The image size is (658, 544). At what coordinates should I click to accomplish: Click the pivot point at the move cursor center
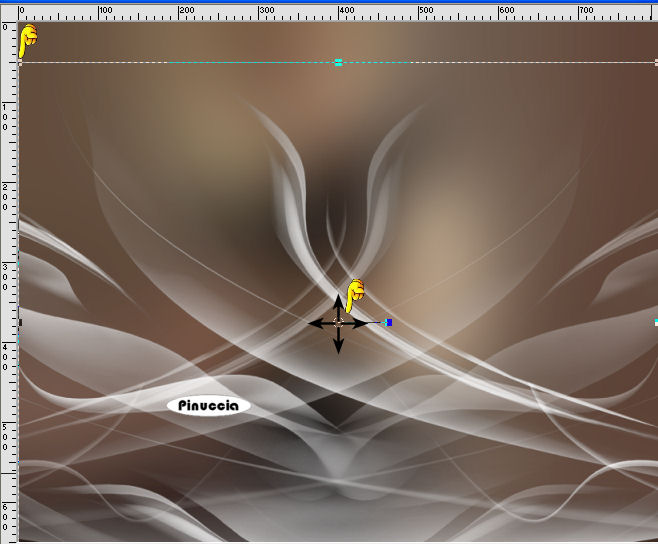click(x=339, y=323)
